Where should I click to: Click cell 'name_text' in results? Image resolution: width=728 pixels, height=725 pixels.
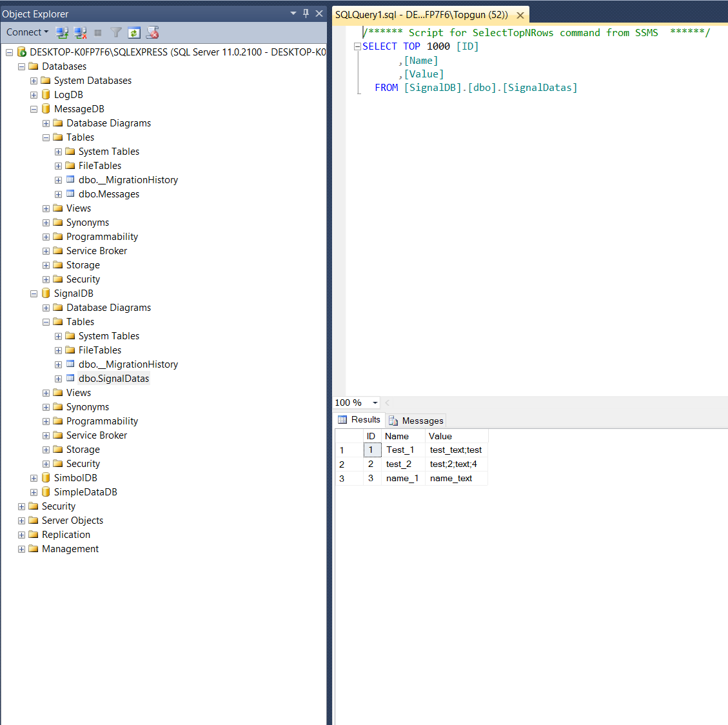[457, 479]
